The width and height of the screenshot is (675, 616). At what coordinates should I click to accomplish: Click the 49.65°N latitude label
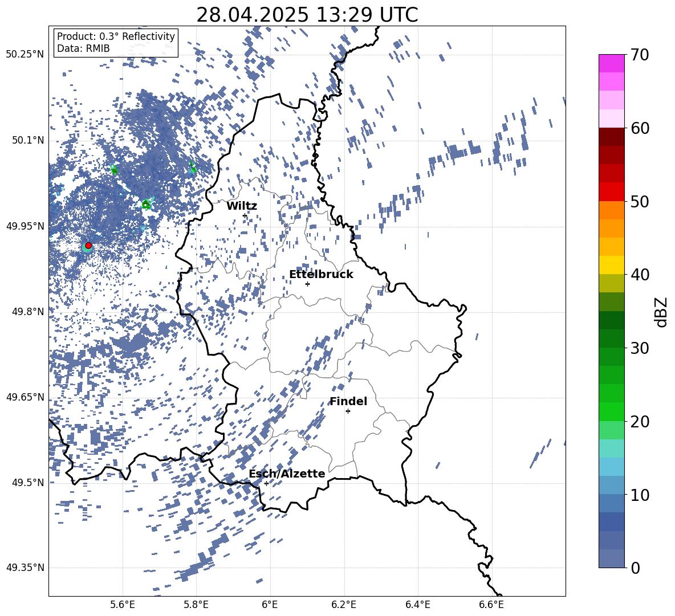[25, 397]
